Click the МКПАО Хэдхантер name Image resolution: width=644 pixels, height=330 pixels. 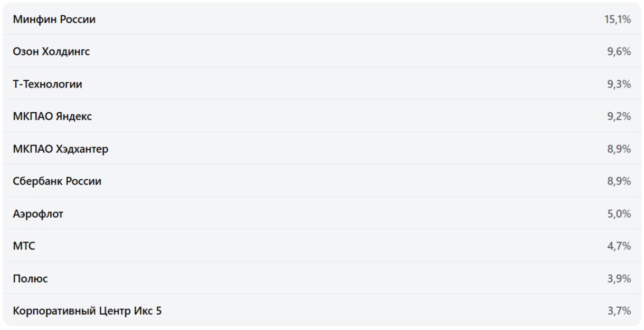point(60,149)
